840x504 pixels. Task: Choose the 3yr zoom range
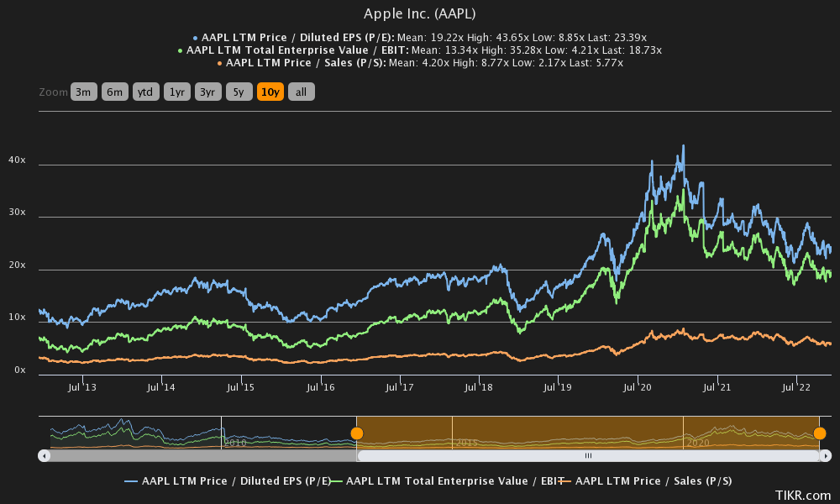point(207,92)
